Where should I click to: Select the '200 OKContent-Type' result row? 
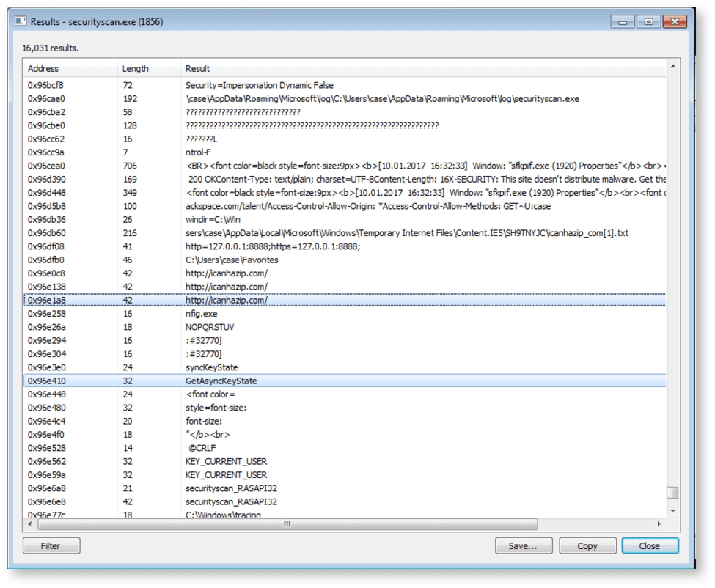345,179
